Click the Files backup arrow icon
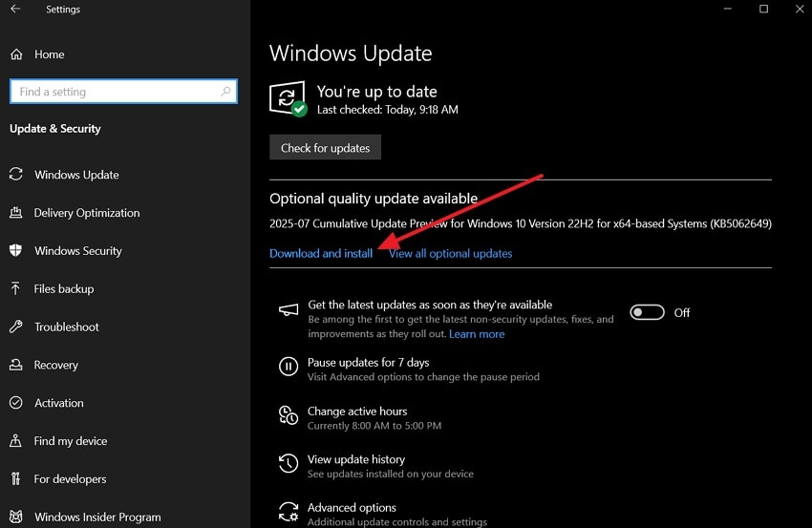 pyautogui.click(x=15, y=288)
